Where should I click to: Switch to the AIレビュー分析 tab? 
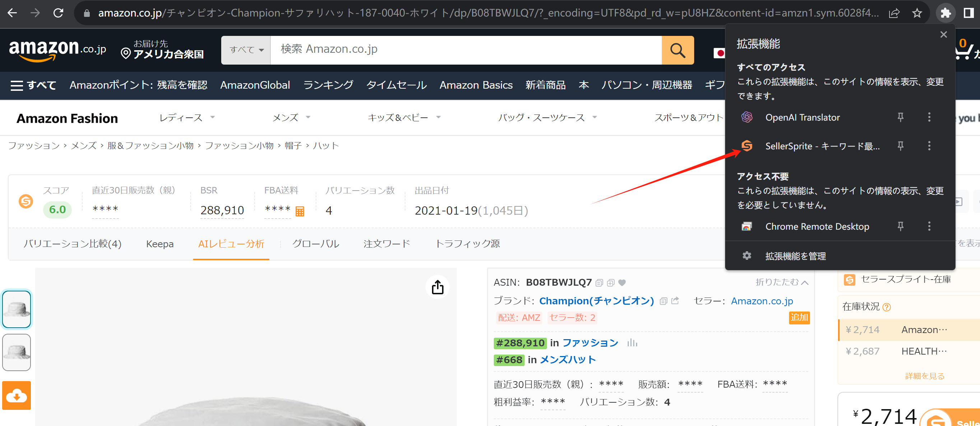pyautogui.click(x=231, y=244)
